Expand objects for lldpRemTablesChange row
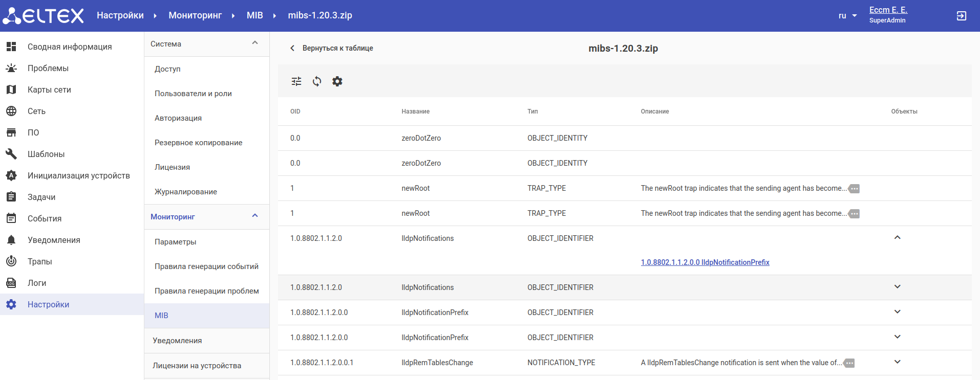 click(897, 362)
